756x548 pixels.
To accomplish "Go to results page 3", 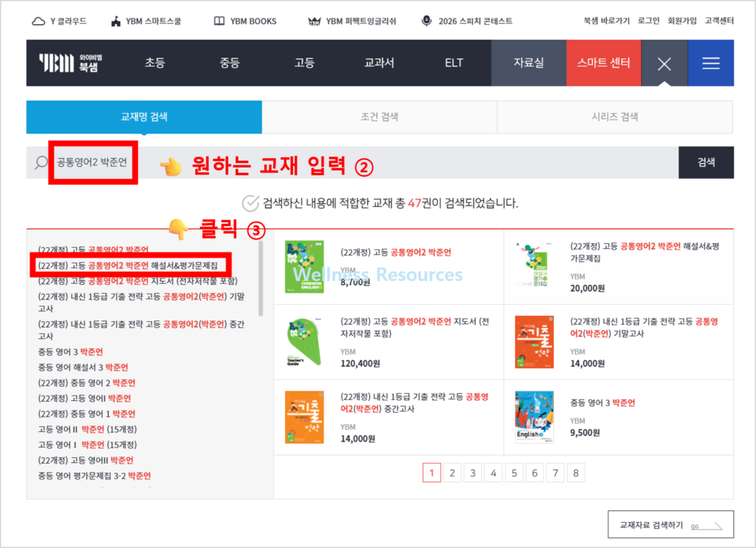I will (x=473, y=473).
